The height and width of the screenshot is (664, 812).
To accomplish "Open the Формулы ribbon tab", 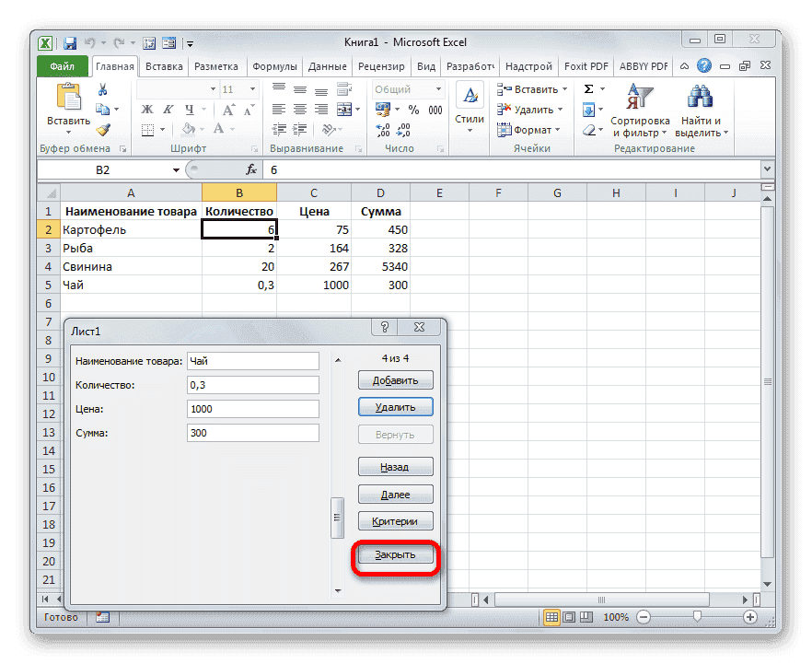I will 273,65.
